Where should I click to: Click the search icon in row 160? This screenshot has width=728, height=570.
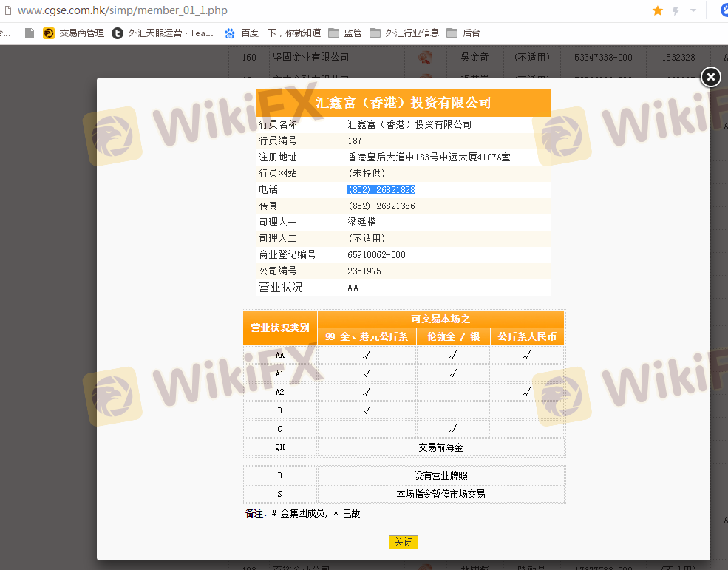pyautogui.click(x=425, y=58)
